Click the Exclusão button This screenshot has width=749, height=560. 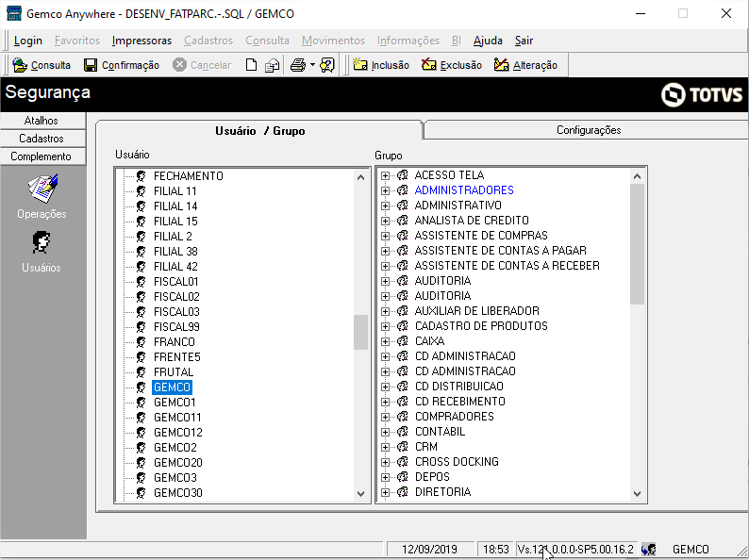[452, 65]
